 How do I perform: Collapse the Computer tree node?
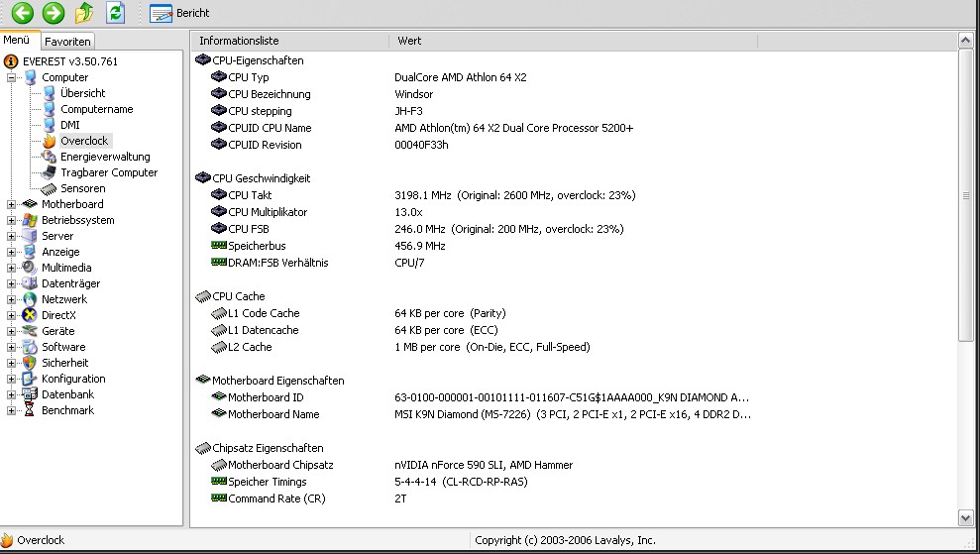click(x=11, y=77)
